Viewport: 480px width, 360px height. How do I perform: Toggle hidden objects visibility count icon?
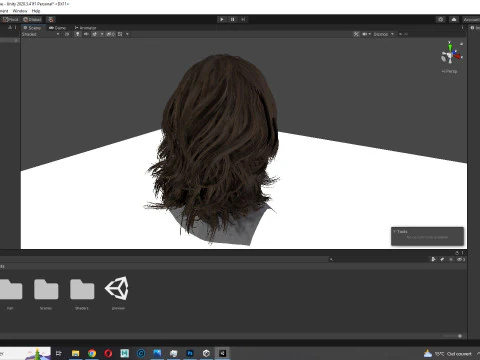click(x=111, y=34)
